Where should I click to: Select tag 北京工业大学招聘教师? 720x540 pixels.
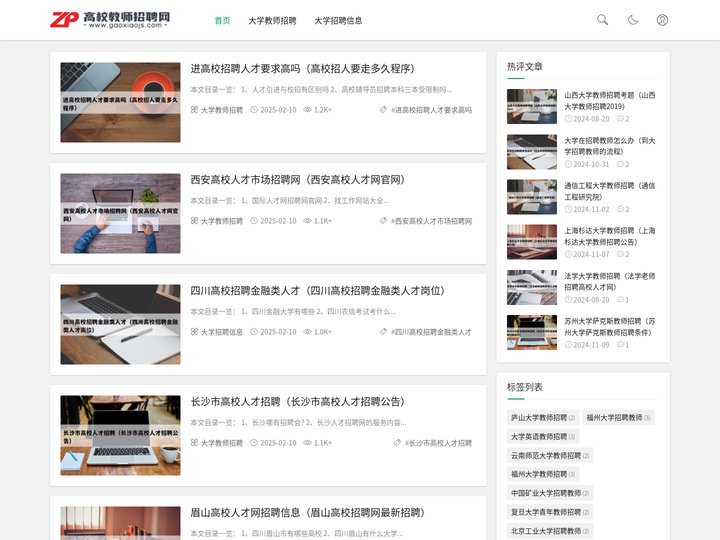click(x=550, y=531)
